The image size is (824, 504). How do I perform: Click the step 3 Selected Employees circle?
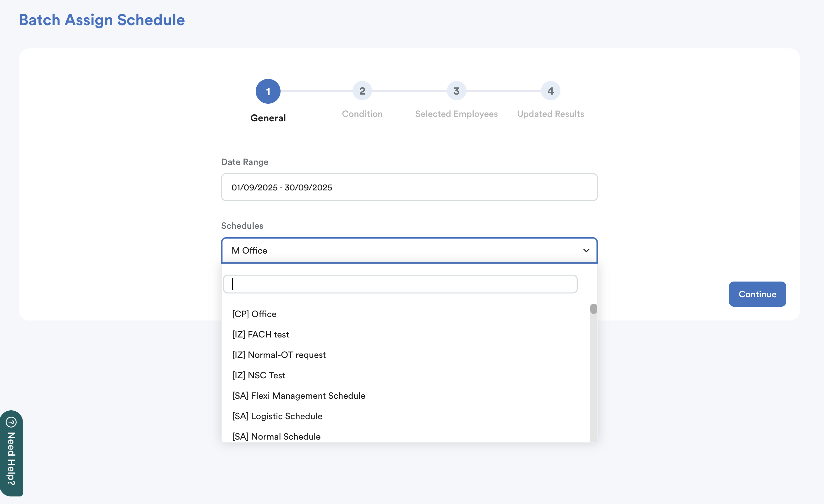(x=456, y=91)
